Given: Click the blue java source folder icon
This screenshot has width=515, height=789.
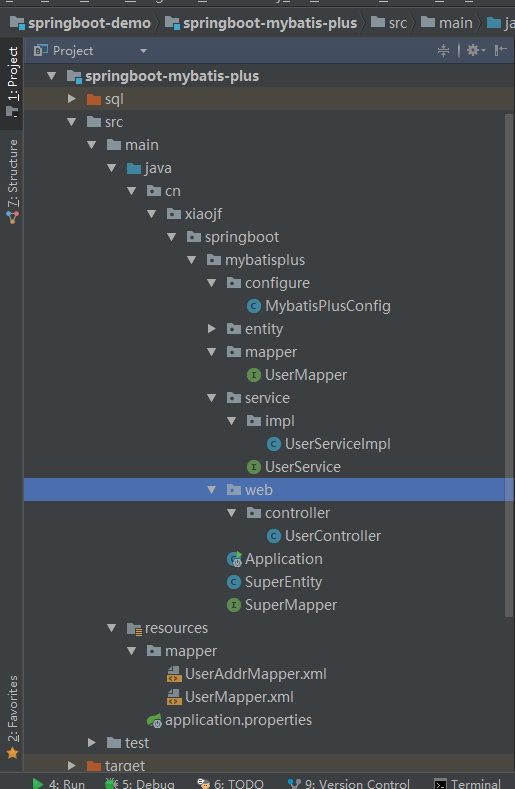Looking at the screenshot, I should (134, 168).
